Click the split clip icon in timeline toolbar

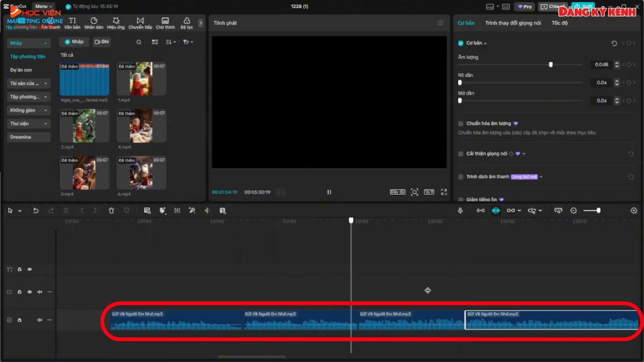(x=65, y=210)
